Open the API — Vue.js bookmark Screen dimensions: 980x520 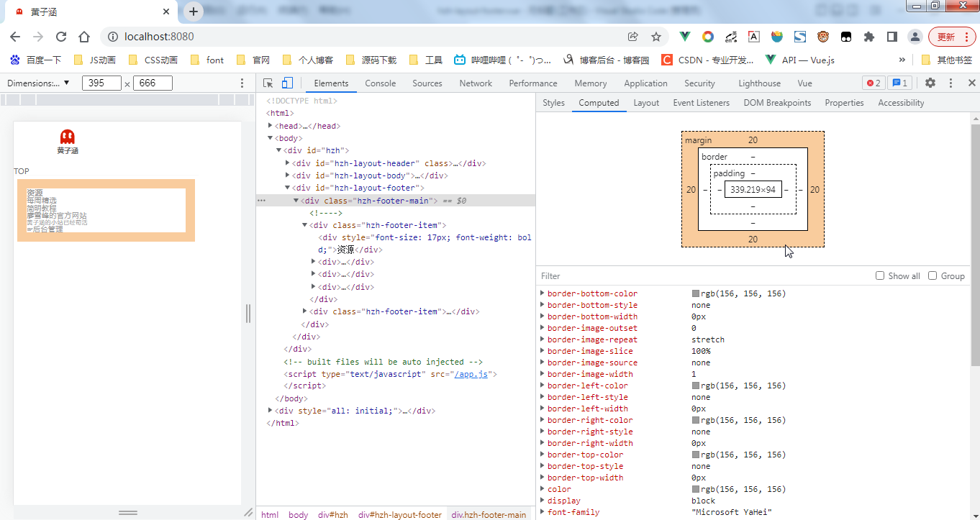click(799, 60)
